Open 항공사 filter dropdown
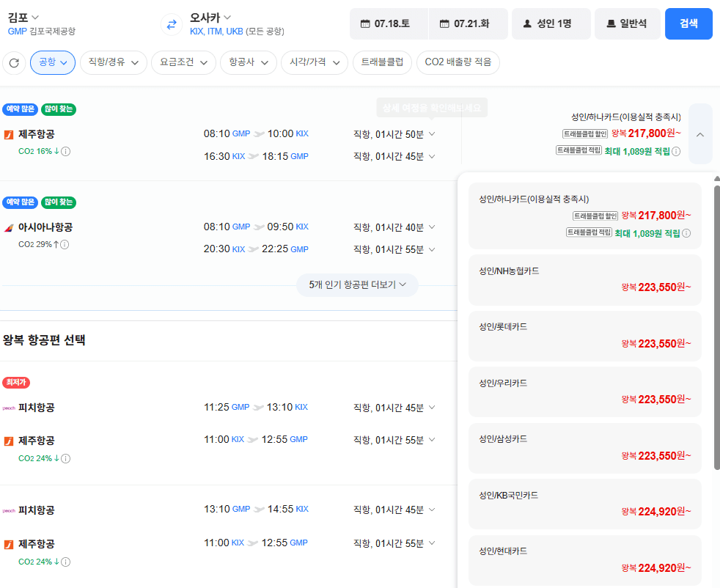 pyautogui.click(x=249, y=62)
